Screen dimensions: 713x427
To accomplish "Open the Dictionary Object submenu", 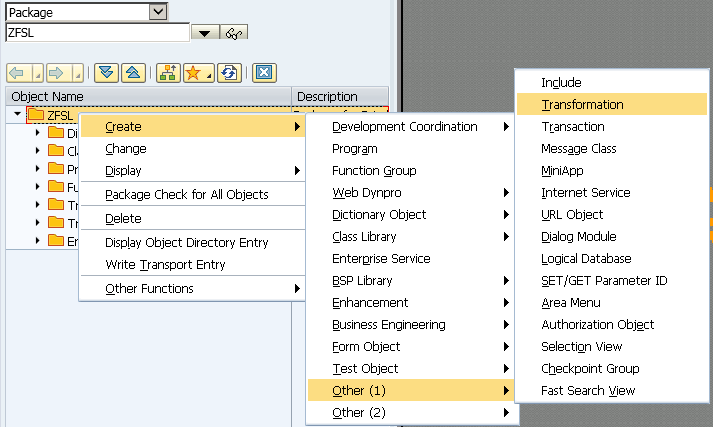I will point(379,215).
